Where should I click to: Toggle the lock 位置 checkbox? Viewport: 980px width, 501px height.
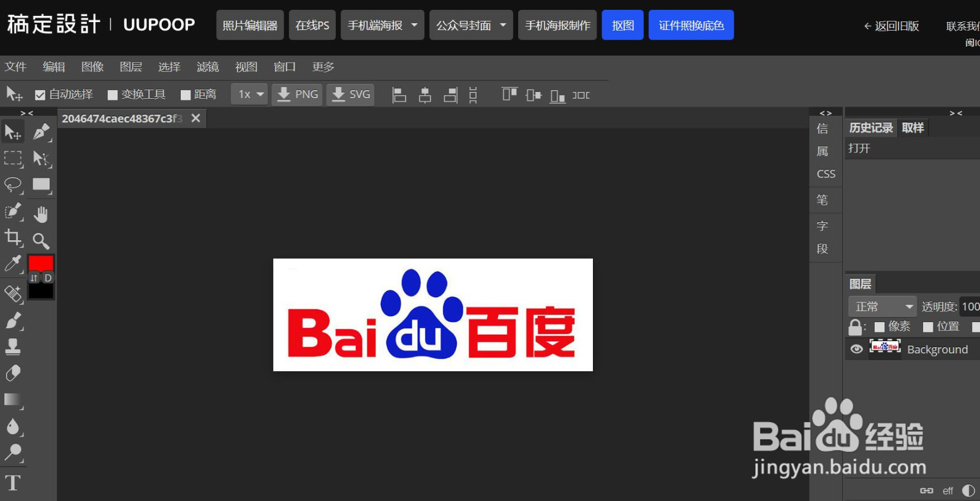coord(928,327)
